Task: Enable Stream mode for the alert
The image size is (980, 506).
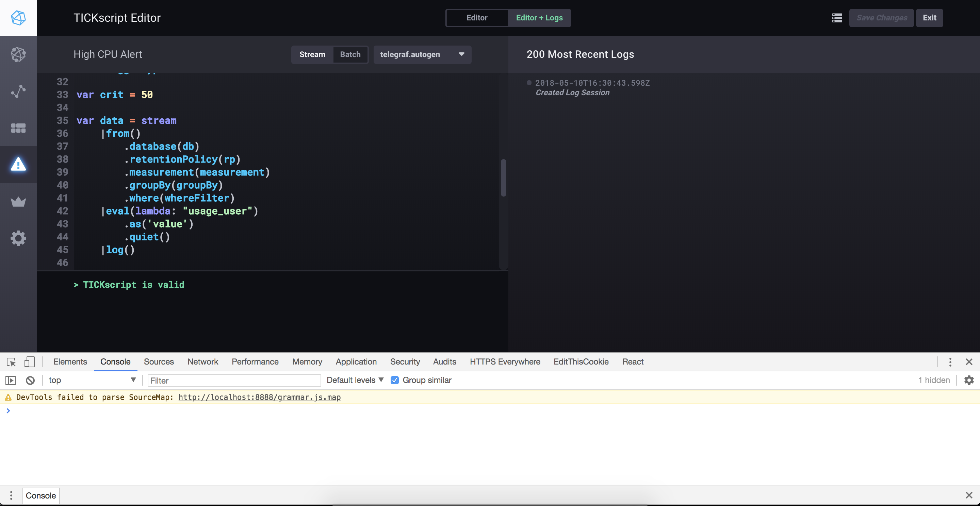Action: pyautogui.click(x=312, y=54)
